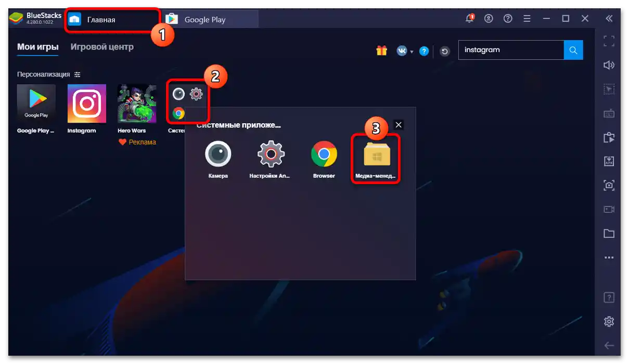Open media folder icon in sidebar

coord(609,233)
